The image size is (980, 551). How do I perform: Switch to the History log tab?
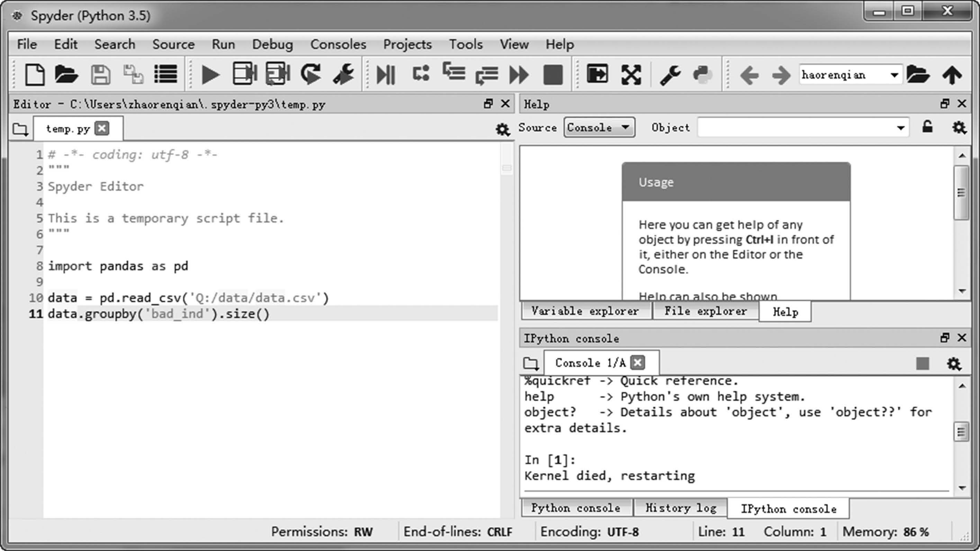pyautogui.click(x=681, y=508)
